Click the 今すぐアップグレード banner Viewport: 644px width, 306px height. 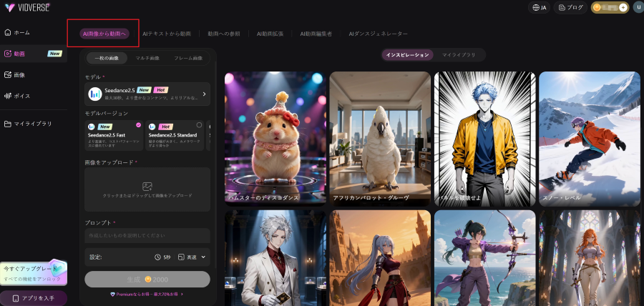click(33, 272)
